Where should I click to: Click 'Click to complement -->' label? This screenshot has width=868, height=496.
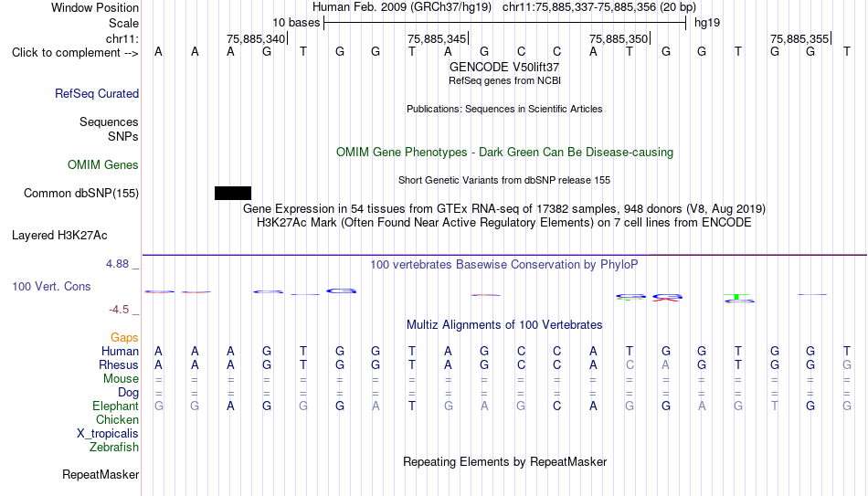(x=75, y=53)
